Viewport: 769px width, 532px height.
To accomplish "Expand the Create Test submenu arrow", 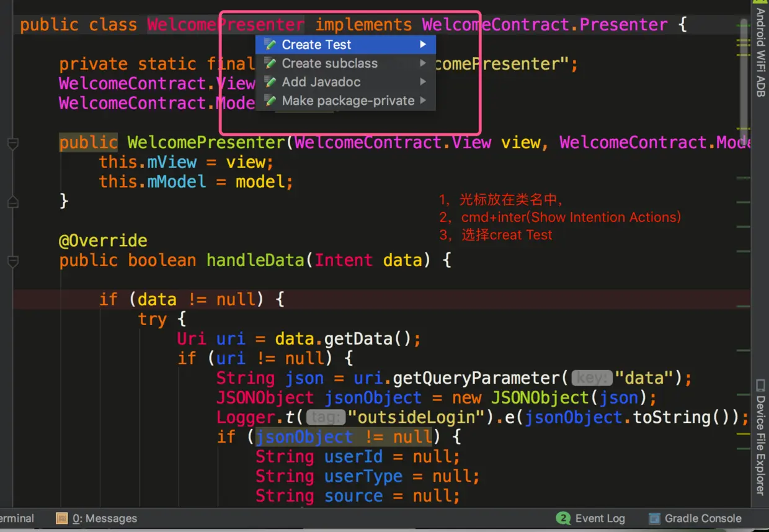I will point(423,45).
